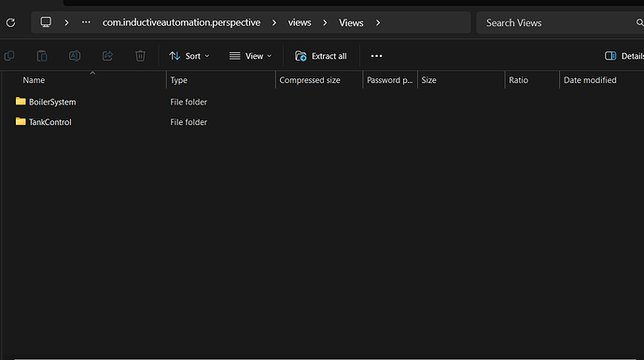
Task: Open the See more ellipsis menu
Action: tap(376, 56)
